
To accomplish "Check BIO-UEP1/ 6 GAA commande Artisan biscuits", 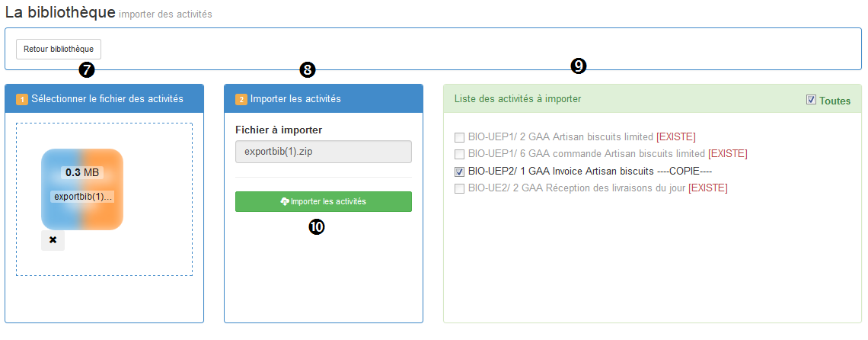I will [459, 154].
